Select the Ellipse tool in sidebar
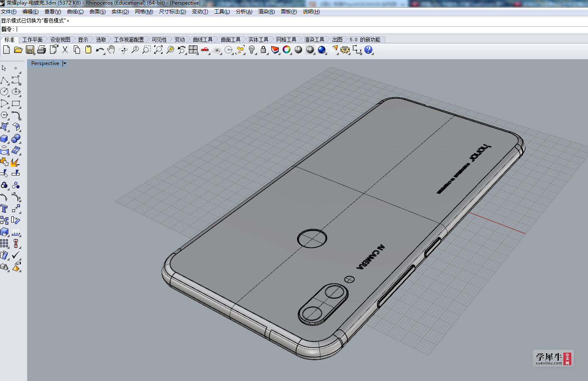The image size is (588, 381). pos(16,92)
